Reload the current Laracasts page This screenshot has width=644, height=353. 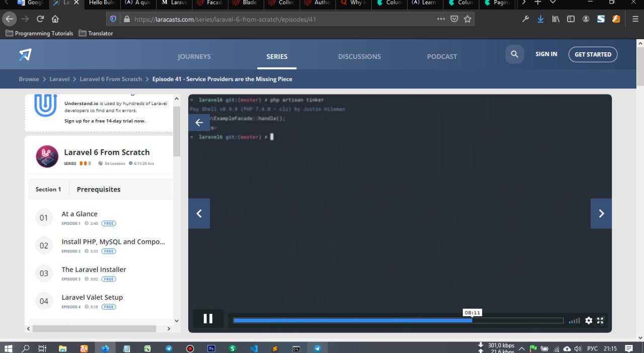[40, 19]
